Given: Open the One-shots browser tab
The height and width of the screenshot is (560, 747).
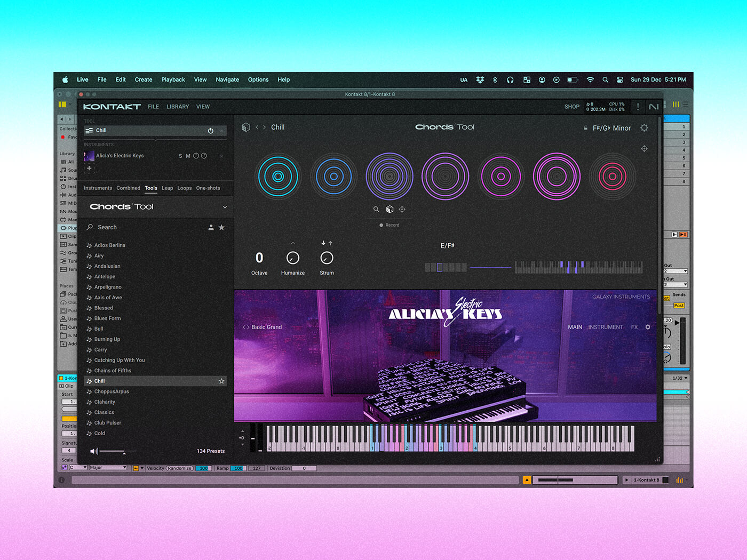Looking at the screenshot, I should point(208,188).
